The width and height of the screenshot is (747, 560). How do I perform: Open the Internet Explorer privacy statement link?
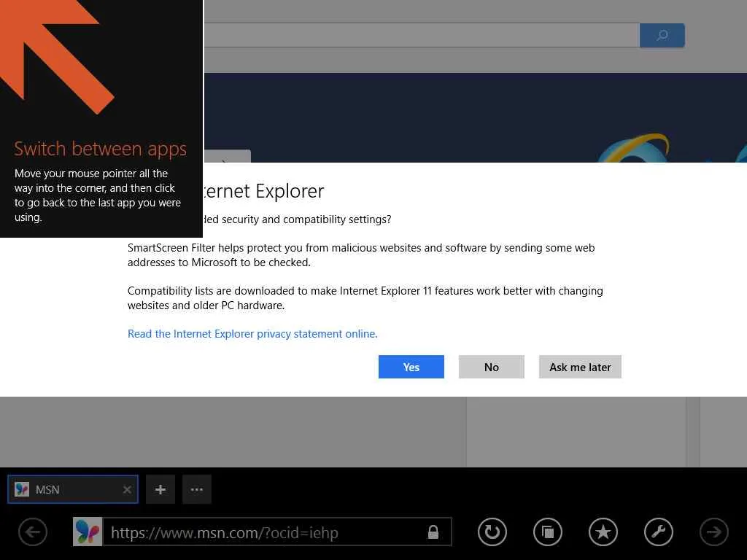tap(252, 334)
